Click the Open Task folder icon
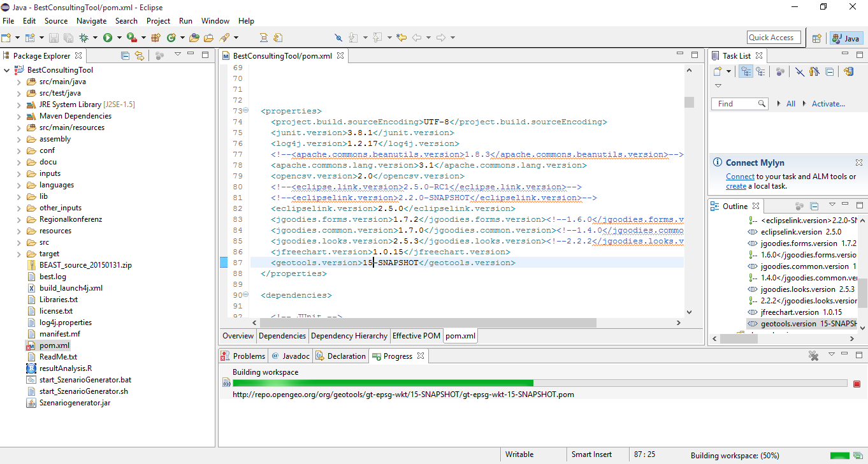 [x=208, y=38]
